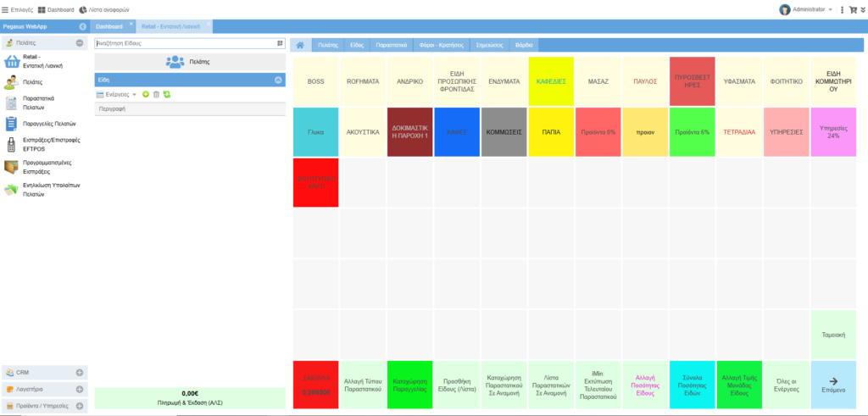
Task: Go to the Home icon tab
Action: pyautogui.click(x=301, y=45)
